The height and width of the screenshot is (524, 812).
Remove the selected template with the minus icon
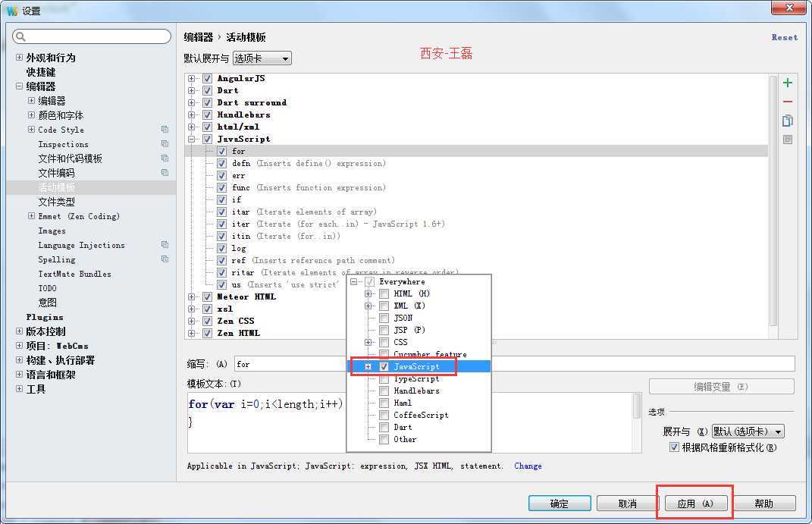point(787,102)
